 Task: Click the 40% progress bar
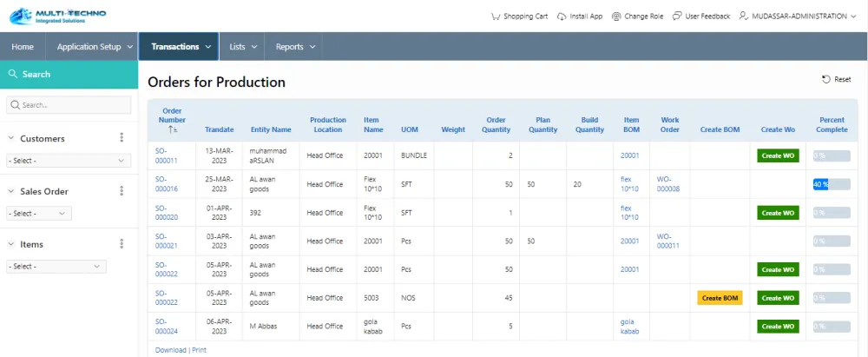click(x=832, y=184)
